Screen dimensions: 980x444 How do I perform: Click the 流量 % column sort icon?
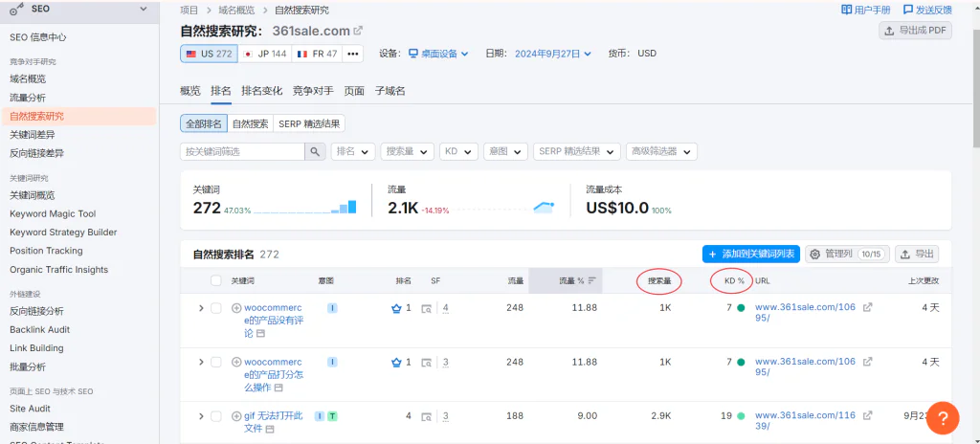pos(592,280)
